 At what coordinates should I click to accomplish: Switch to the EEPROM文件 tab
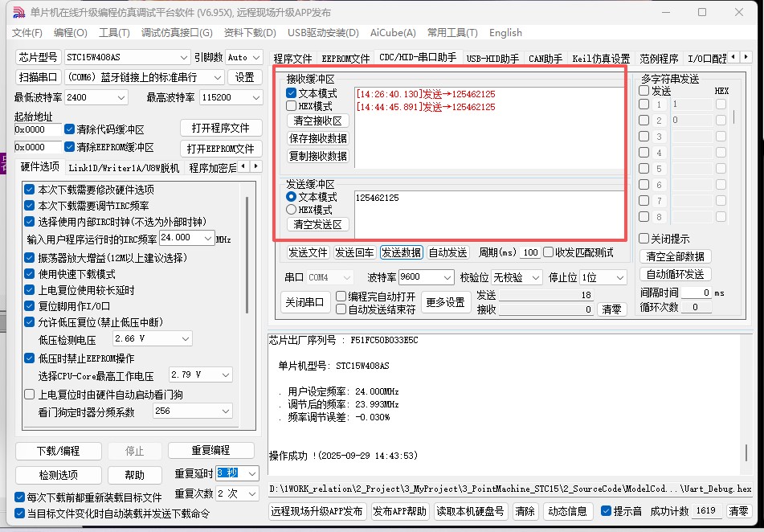(345, 59)
